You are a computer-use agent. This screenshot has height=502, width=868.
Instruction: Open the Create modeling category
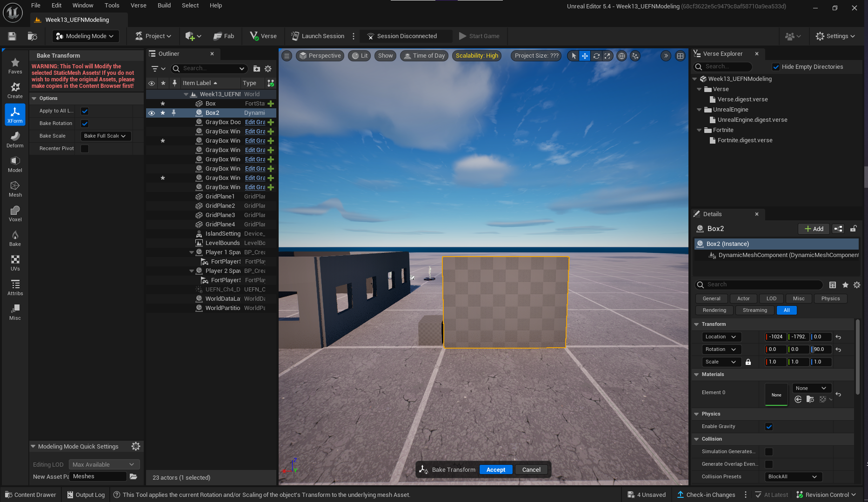[x=15, y=90]
